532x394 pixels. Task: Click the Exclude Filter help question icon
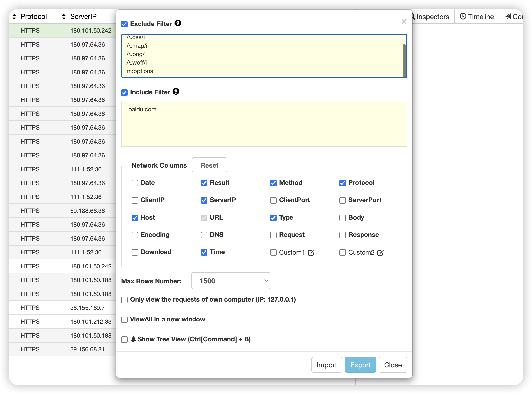178,23
